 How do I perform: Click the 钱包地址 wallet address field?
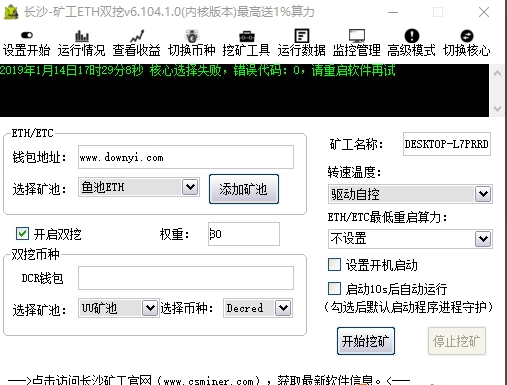tap(186, 157)
